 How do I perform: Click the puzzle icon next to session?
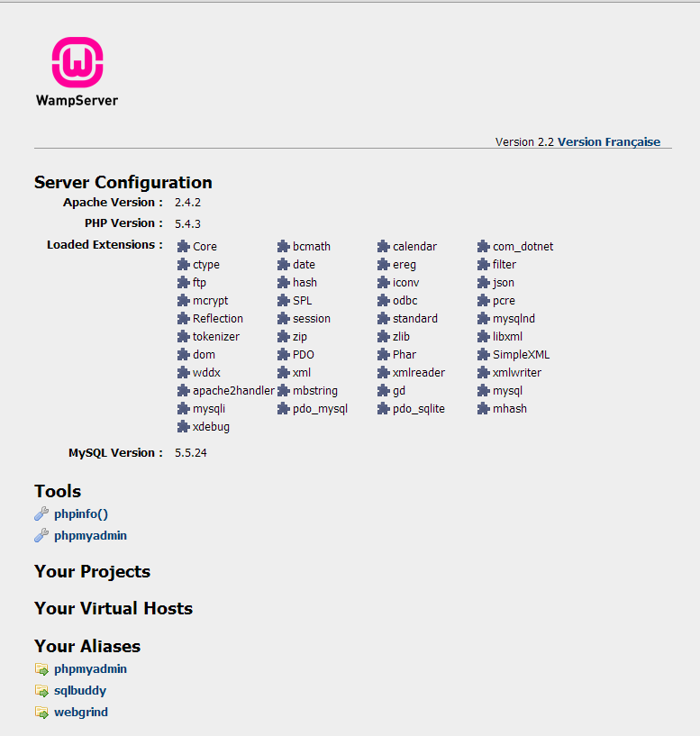pos(283,319)
